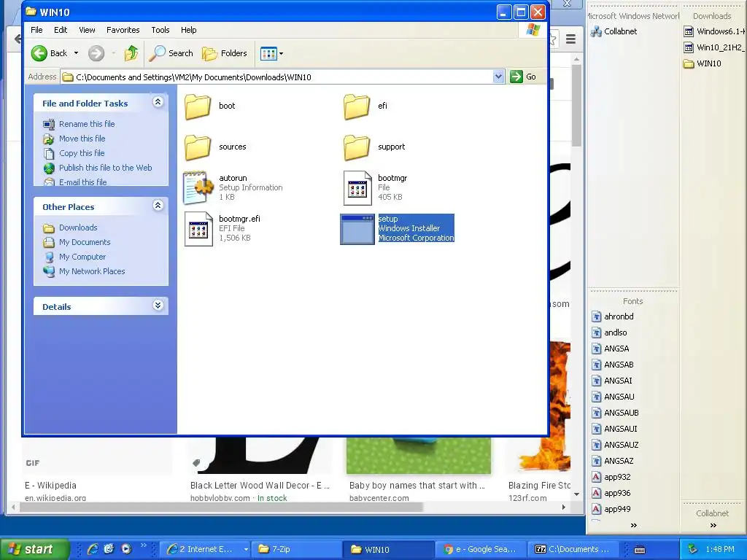This screenshot has width=747, height=560.
Task: Open My Computer in Other Places
Action: point(82,257)
